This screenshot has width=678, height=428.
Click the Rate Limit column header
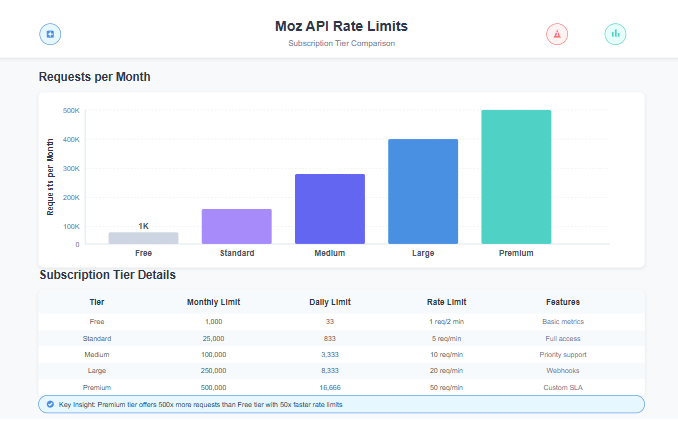click(x=447, y=302)
